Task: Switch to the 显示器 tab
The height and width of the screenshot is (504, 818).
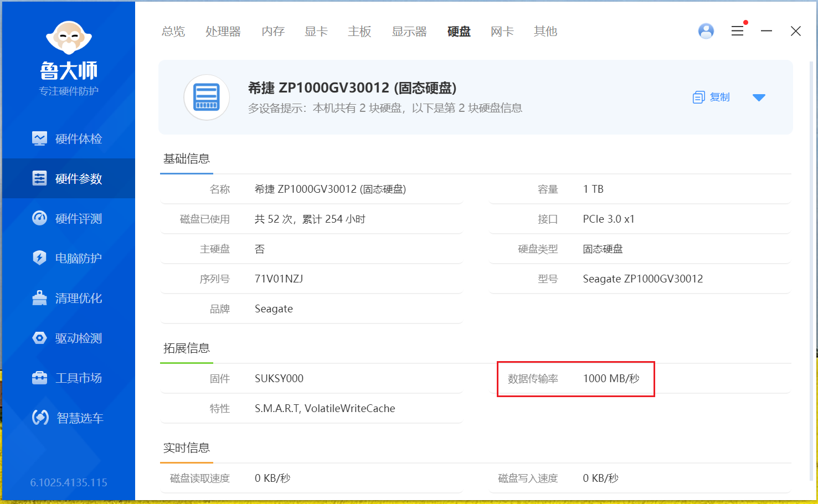Action: 409,32
